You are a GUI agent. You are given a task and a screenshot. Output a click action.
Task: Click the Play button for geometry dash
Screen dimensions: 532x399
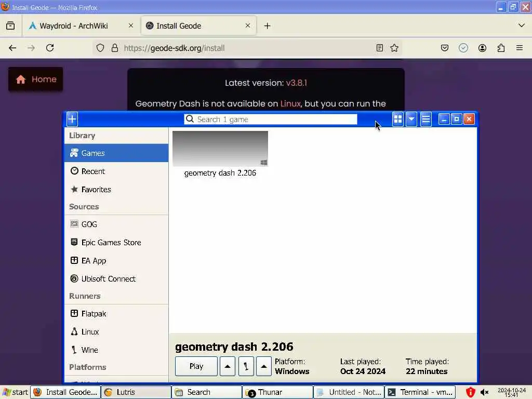196,366
